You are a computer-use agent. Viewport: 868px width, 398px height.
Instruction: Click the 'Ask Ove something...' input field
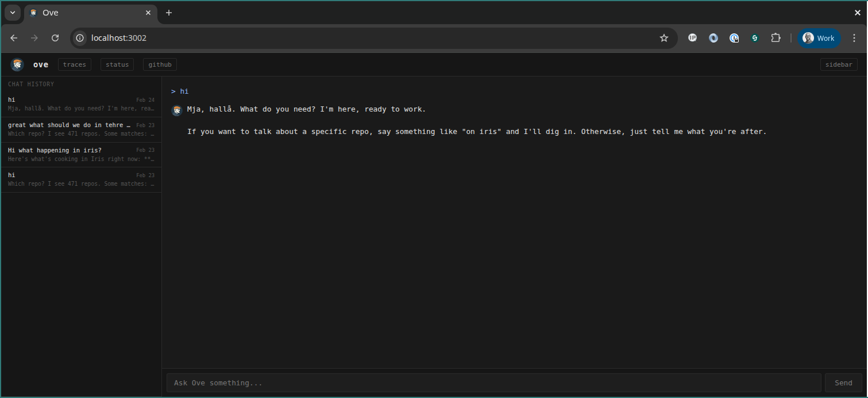[x=494, y=382]
